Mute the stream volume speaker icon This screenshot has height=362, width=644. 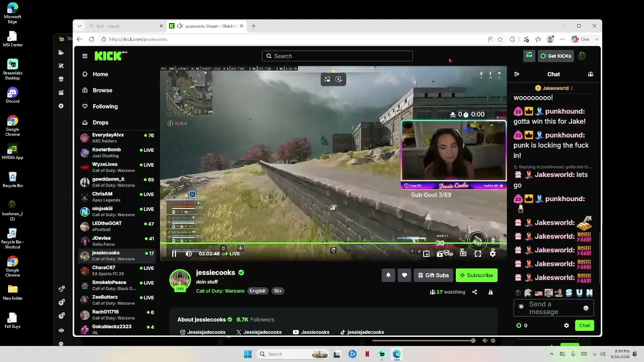click(189, 254)
